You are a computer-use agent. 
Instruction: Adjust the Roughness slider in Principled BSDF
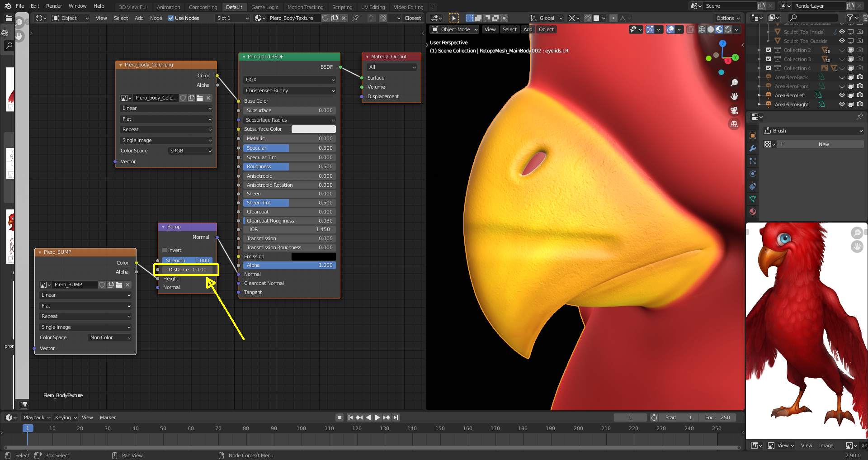pyautogui.click(x=289, y=166)
